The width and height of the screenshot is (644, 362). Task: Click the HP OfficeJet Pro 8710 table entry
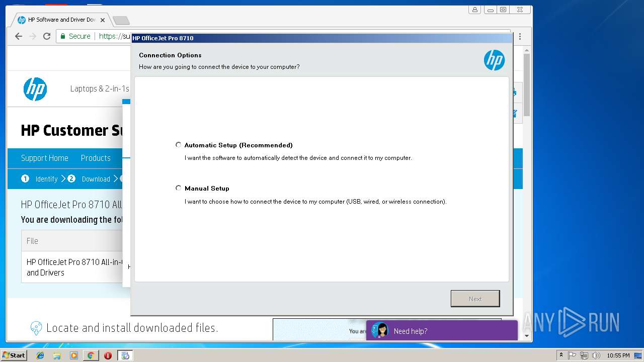[x=74, y=267]
